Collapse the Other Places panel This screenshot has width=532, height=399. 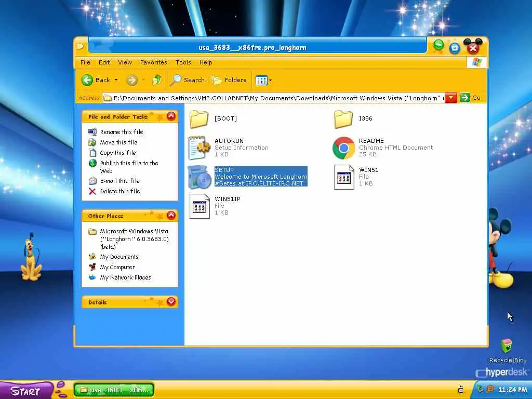(x=171, y=216)
